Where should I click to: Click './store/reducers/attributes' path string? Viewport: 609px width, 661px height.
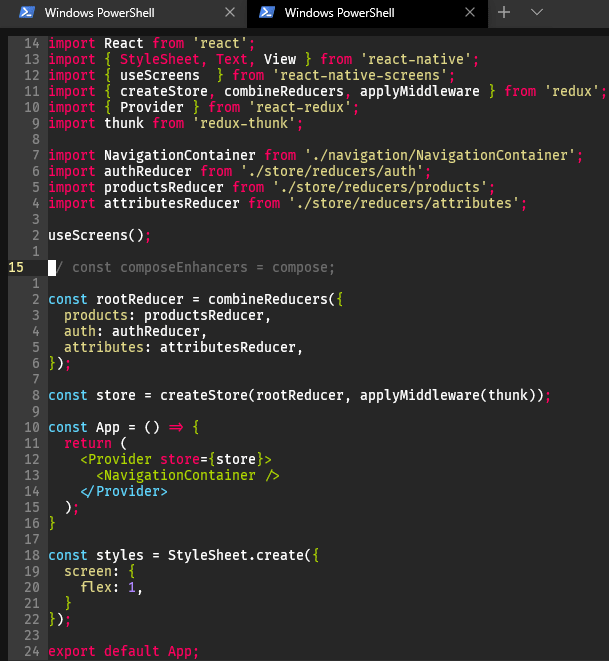[404, 204]
